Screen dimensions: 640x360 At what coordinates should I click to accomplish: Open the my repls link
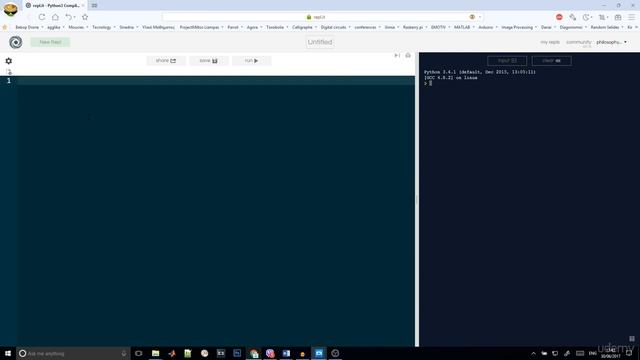[550, 42]
